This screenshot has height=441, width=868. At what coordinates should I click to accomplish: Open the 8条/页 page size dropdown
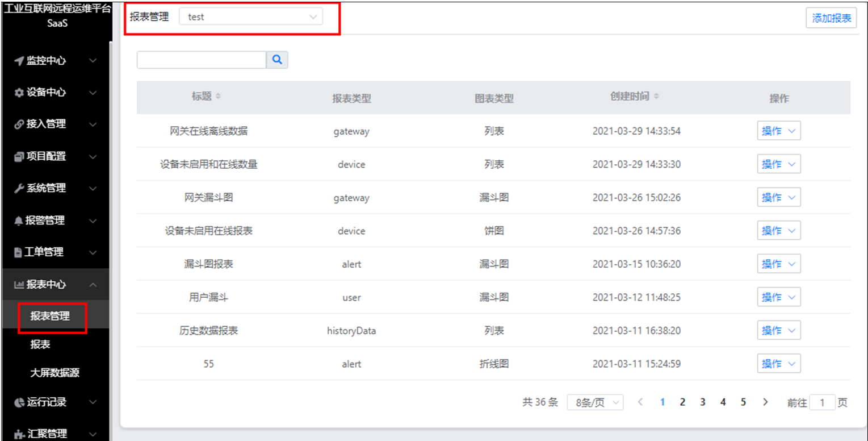tap(595, 402)
